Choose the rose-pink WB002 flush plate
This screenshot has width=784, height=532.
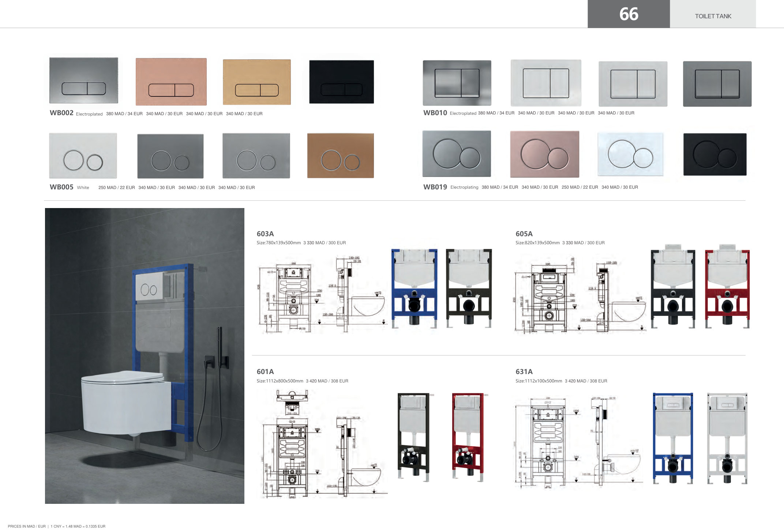[171, 82]
